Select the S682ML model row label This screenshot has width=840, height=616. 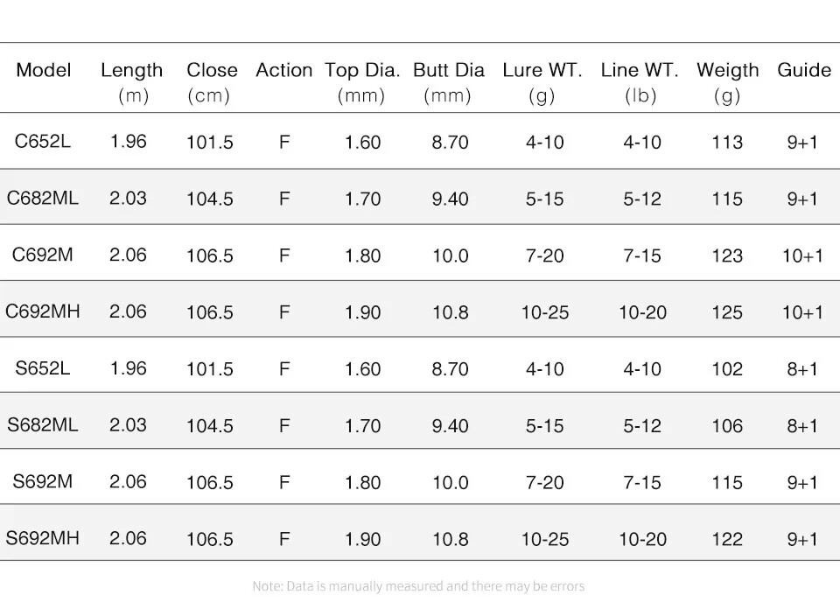[x=42, y=425]
